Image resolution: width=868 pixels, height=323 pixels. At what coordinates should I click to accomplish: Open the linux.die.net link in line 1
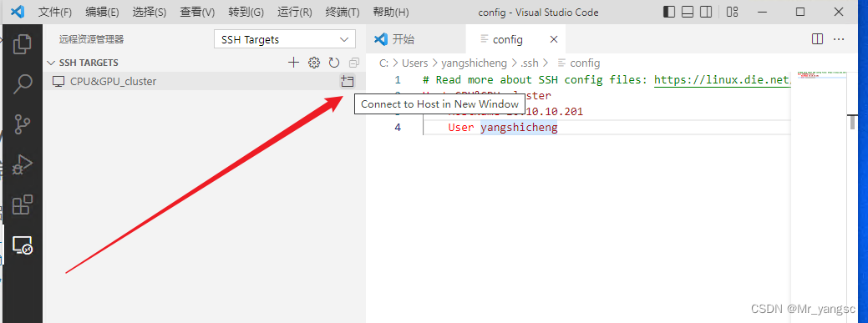click(x=723, y=80)
